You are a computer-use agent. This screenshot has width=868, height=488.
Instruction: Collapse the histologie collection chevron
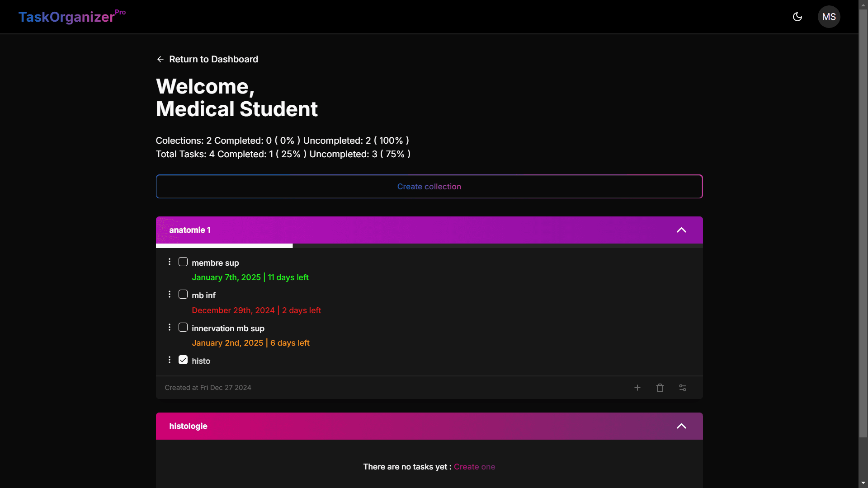point(681,426)
